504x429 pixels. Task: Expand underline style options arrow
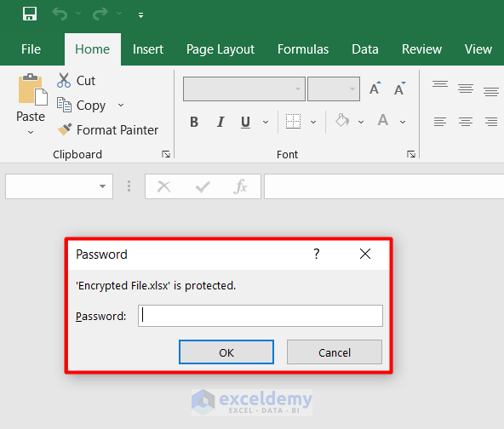tap(266, 122)
